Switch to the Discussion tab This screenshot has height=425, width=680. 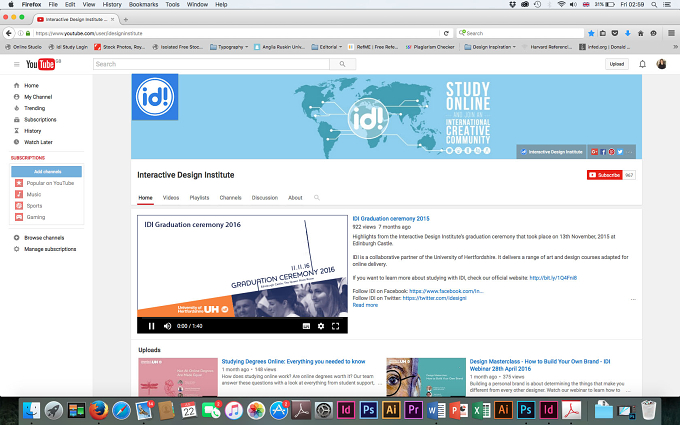point(265,198)
